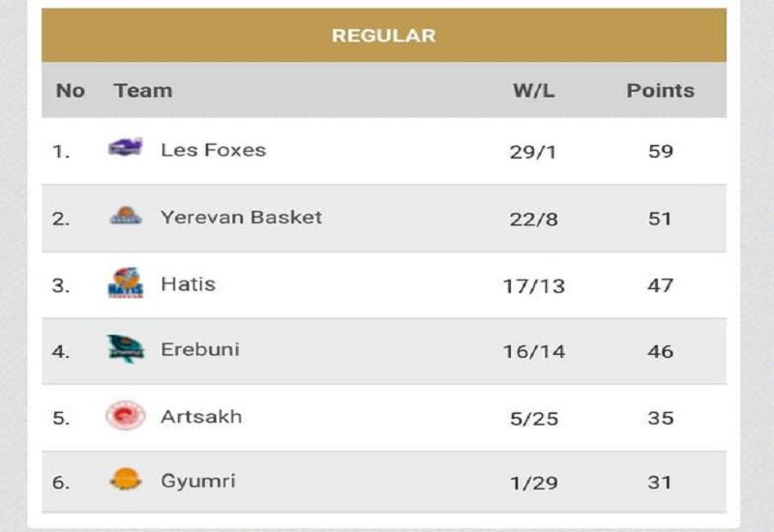
Task: Click the Yerevan Basket team logo
Action: 126,217
